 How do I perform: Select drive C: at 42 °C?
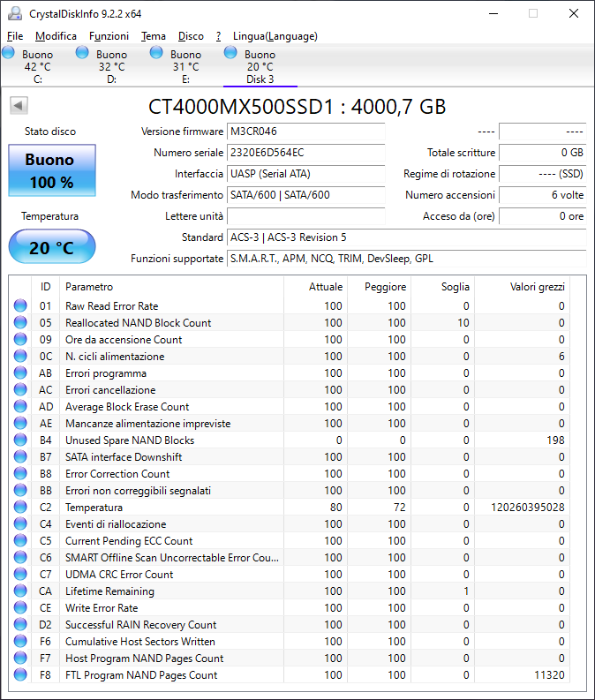tap(37, 66)
